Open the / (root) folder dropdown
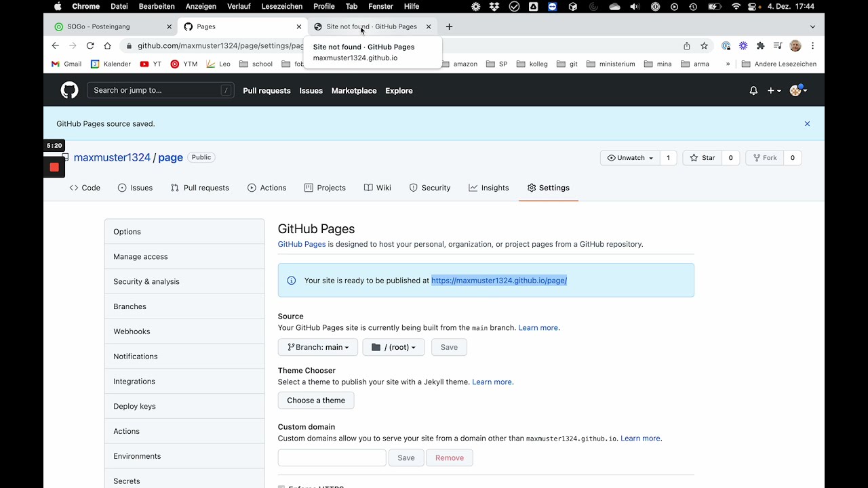The image size is (868, 488). (x=393, y=347)
